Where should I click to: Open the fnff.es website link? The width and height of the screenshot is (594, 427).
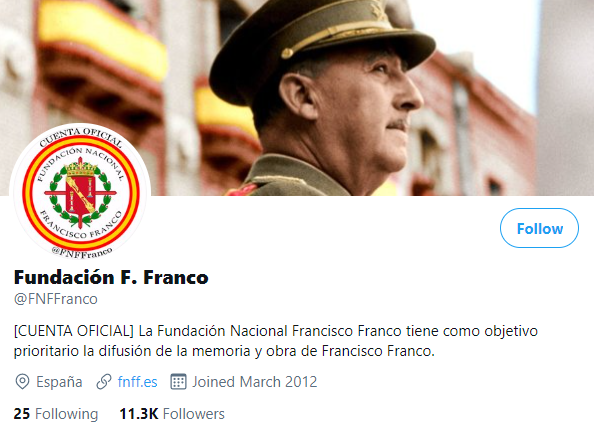(x=138, y=382)
